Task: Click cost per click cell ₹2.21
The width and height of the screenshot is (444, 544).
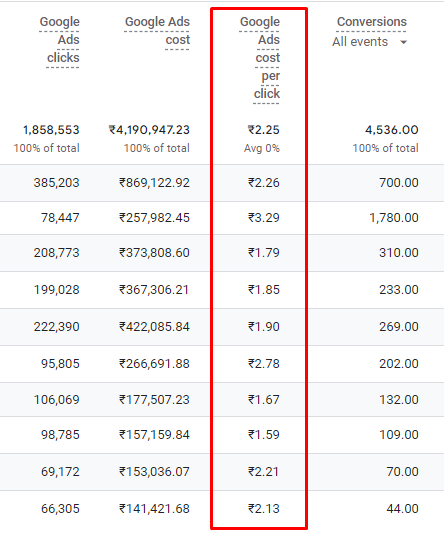Action: click(x=264, y=472)
